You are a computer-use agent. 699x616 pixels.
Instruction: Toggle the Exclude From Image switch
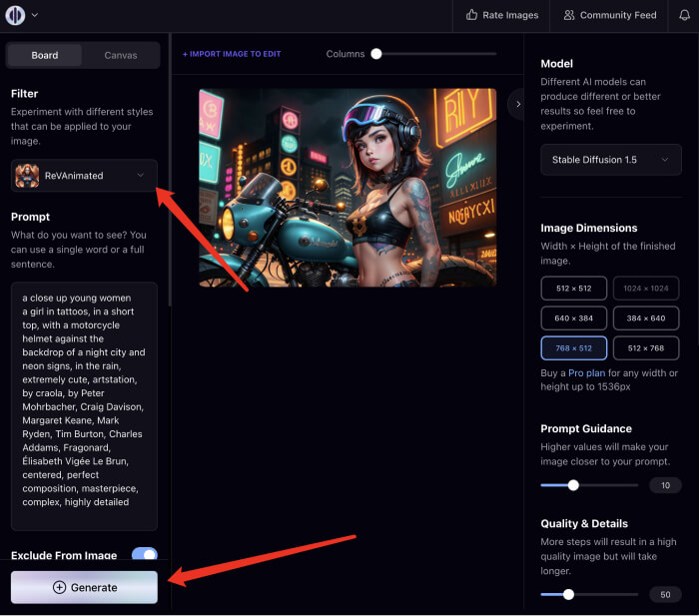tap(144, 555)
